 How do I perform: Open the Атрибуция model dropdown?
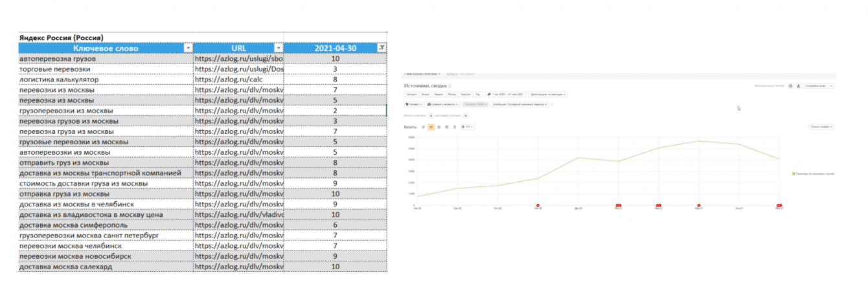click(520, 104)
